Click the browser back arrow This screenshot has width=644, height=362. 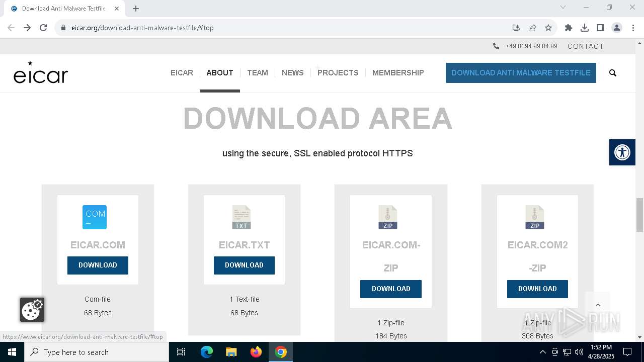[x=11, y=28]
